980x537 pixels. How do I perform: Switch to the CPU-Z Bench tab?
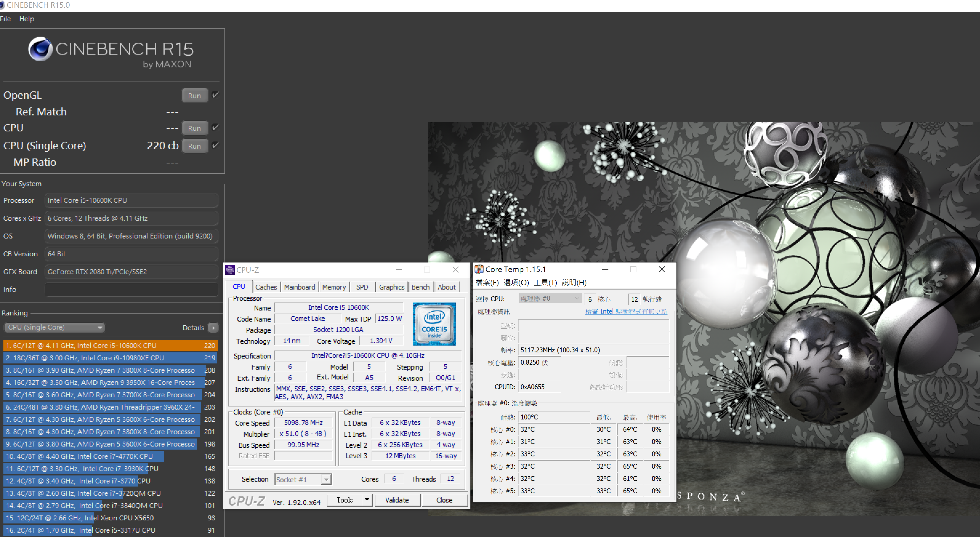click(x=420, y=287)
